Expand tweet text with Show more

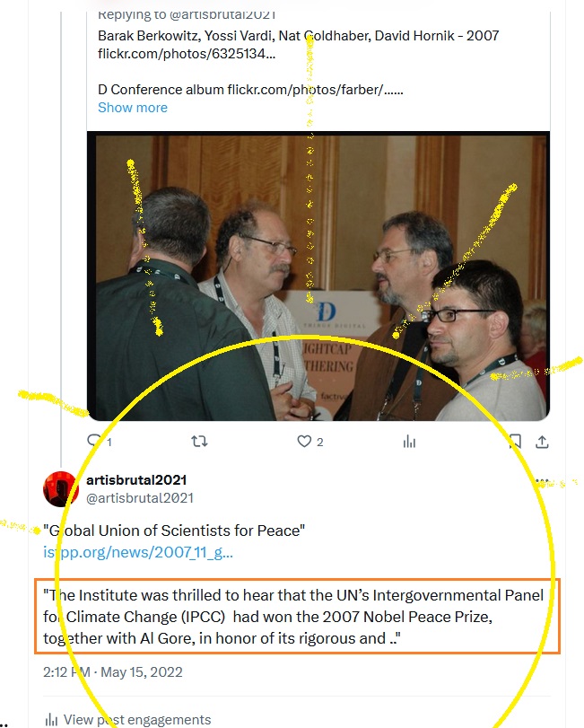tap(133, 108)
